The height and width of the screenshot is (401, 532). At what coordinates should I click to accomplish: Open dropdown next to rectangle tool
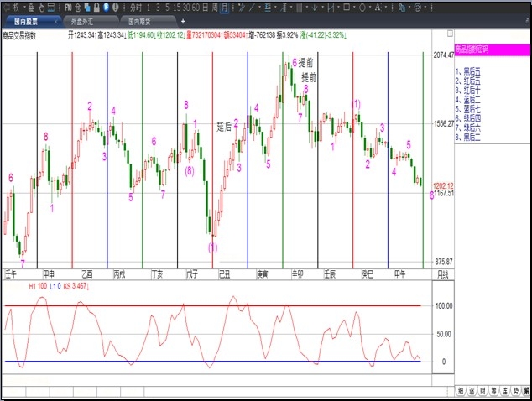(354, 7)
